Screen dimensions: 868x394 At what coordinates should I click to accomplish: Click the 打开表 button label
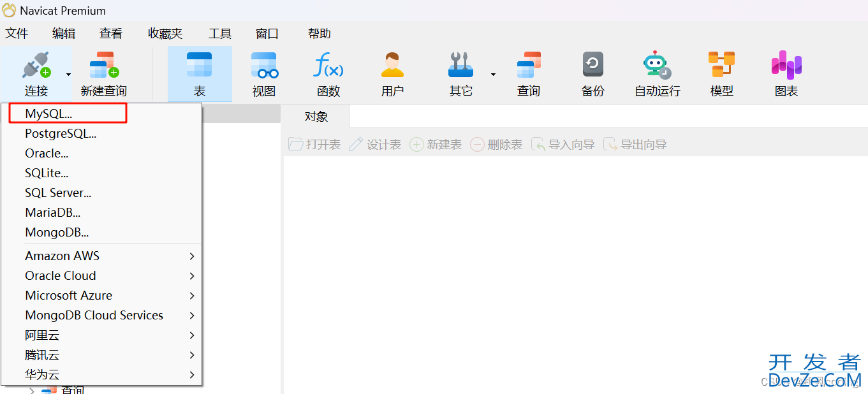tap(323, 145)
